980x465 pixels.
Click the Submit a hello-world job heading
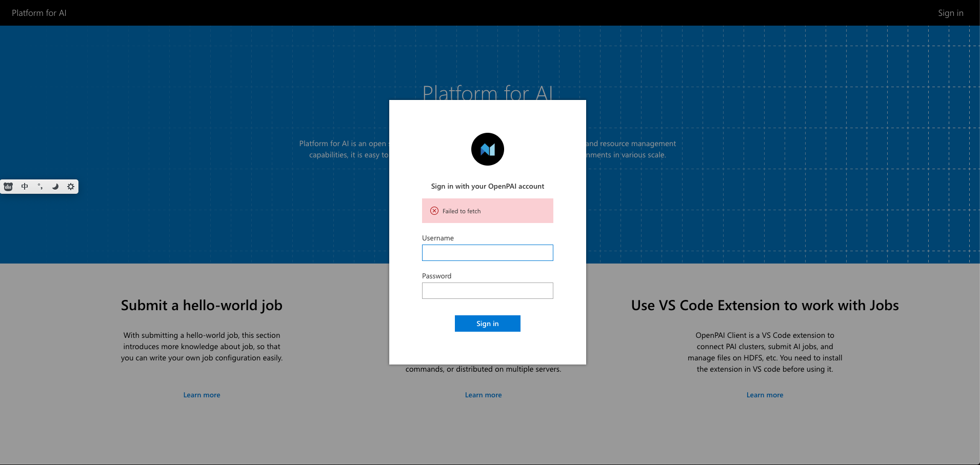(x=202, y=305)
